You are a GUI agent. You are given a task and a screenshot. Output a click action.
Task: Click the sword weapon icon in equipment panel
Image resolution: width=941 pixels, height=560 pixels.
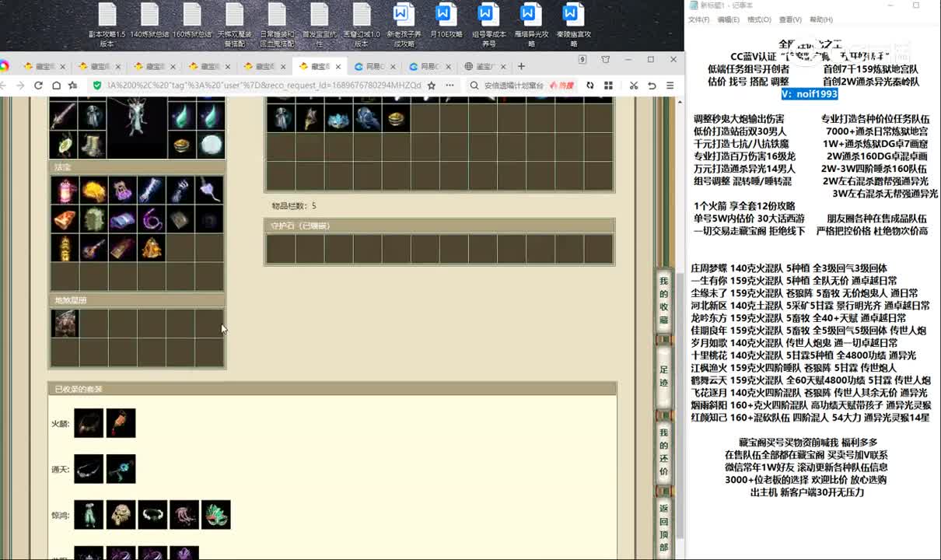[64, 116]
